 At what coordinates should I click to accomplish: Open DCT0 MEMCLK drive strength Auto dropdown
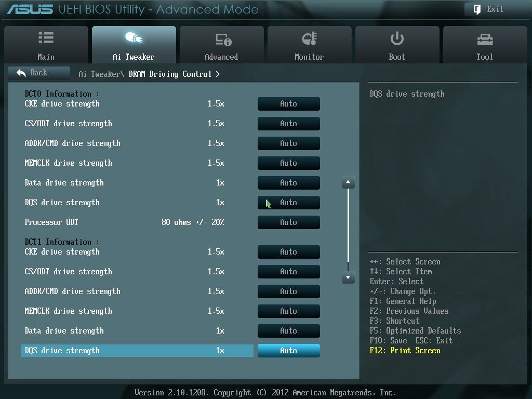pyautogui.click(x=289, y=163)
